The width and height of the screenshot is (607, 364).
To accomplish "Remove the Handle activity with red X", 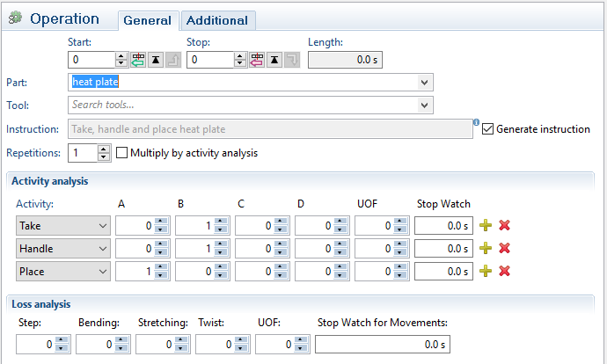I will click(x=504, y=249).
